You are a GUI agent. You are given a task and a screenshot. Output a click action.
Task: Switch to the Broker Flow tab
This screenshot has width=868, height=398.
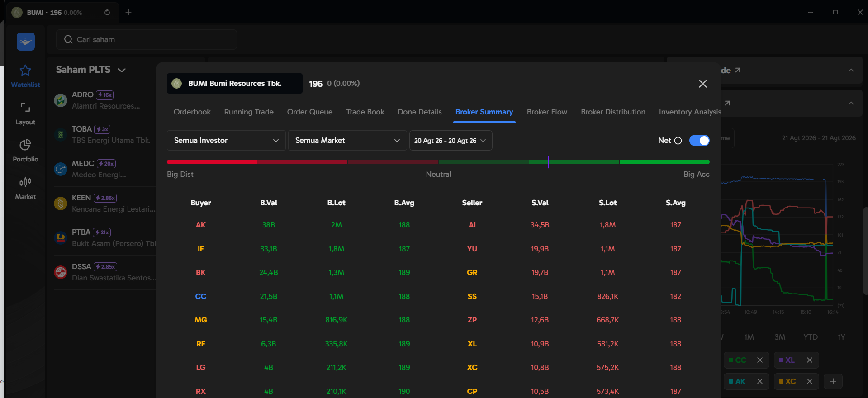(547, 112)
